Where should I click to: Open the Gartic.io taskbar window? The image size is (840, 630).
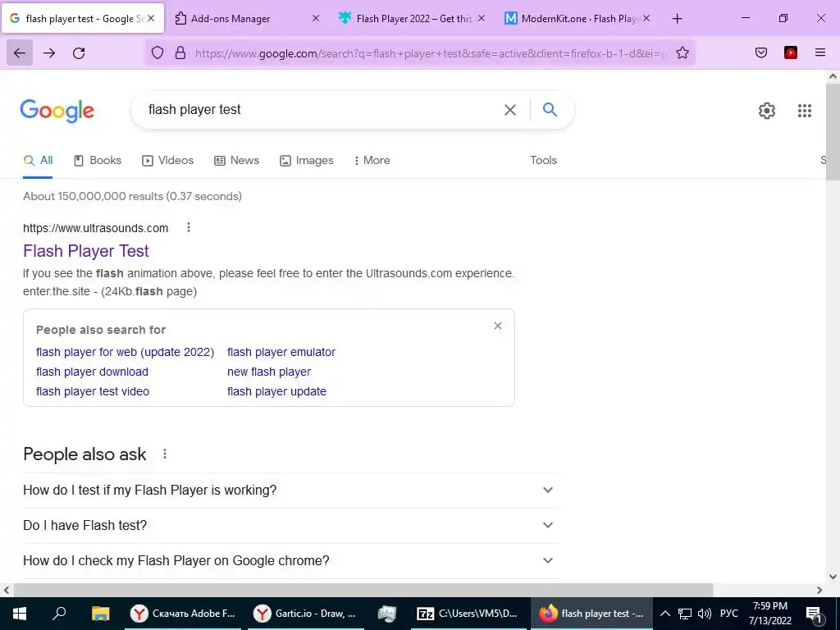pos(306,614)
